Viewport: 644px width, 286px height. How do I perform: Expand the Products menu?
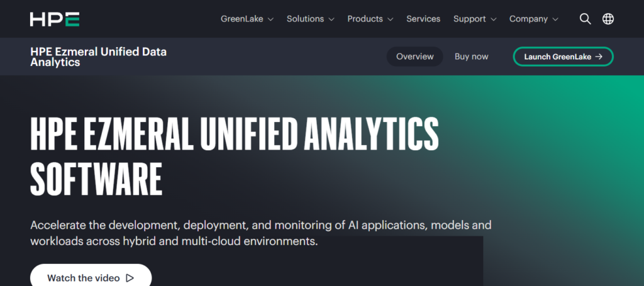point(370,19)
